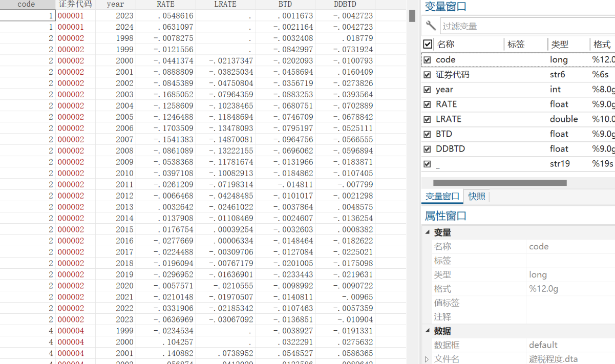Select the DDBTD variable name in list

(451, 149)
